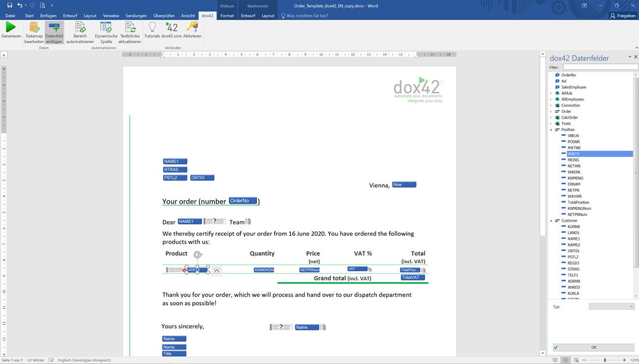Select the TotalPosition field in tree

(x=578, y=202)
